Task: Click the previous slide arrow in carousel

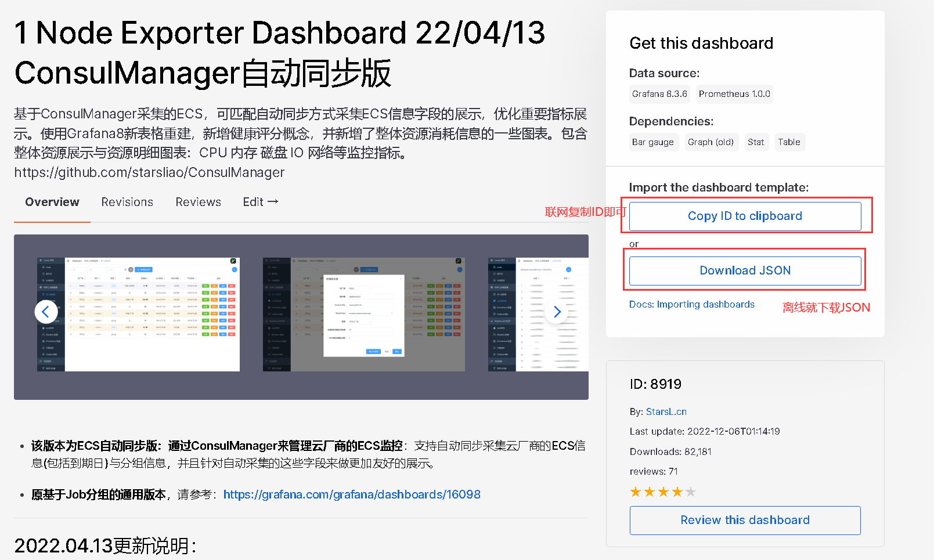Action: coord(46,312)
